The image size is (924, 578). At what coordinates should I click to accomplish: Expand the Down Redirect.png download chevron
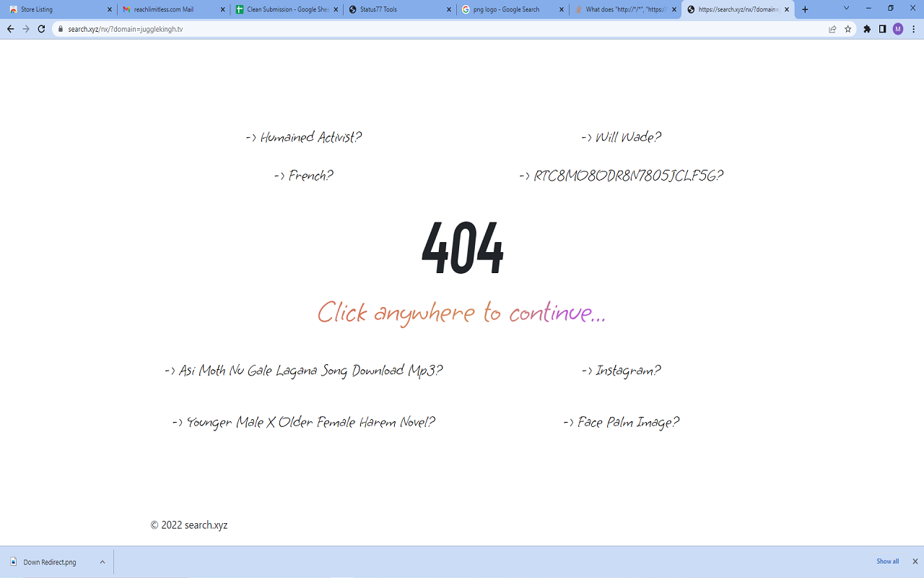[x=103, y=561]
